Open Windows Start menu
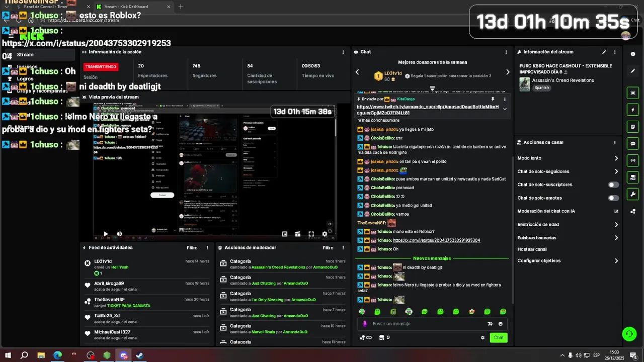 click(8, 355)
